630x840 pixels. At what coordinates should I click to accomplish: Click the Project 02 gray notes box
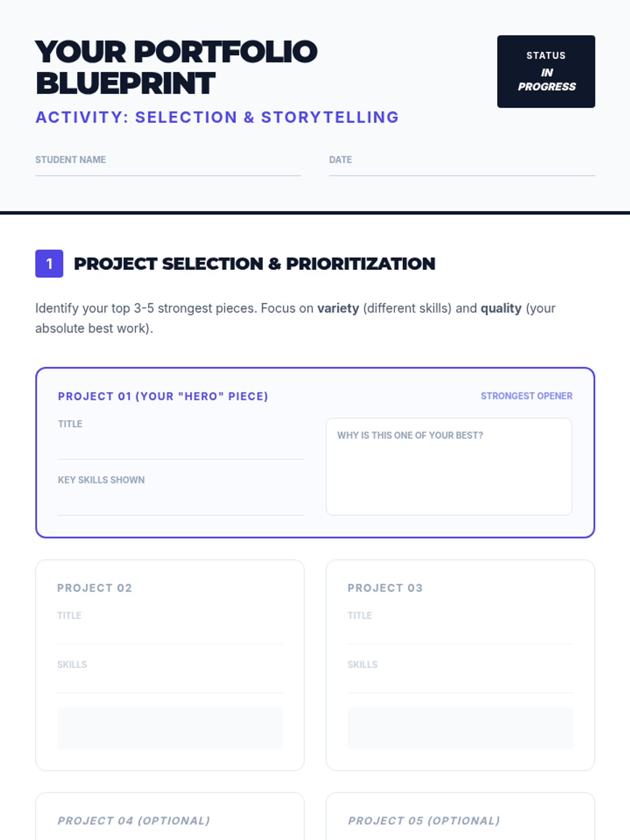pos(170,728)
